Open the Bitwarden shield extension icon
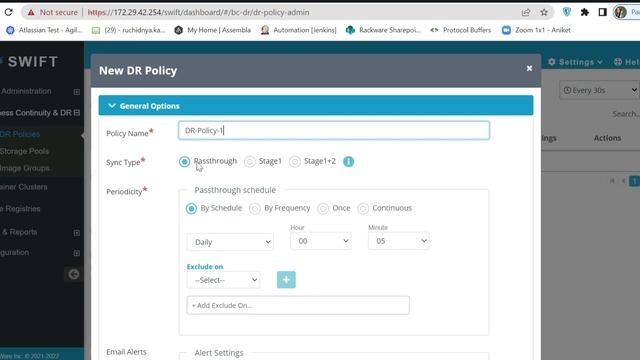Screen dimensions: 640x360 coord(567,12)
